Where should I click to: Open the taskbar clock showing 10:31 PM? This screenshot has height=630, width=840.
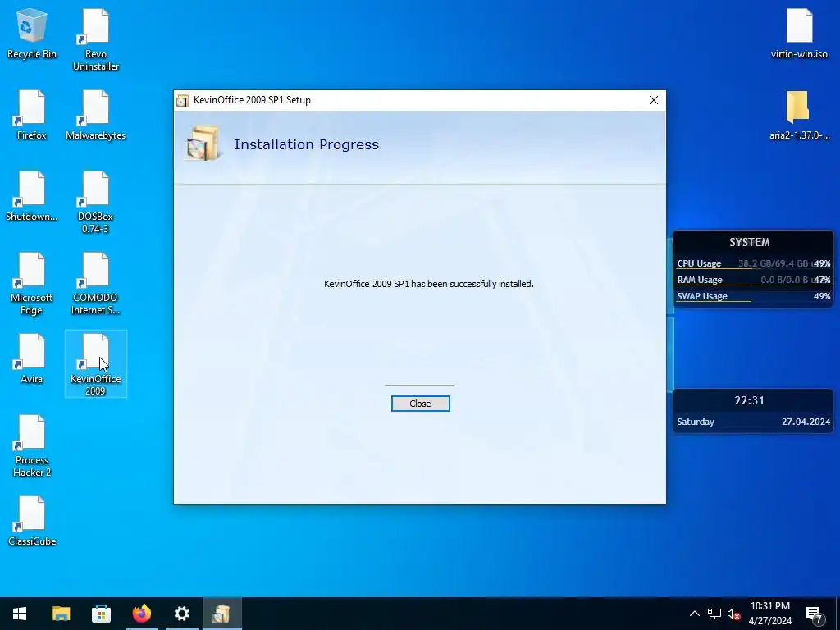coord(769,614)
